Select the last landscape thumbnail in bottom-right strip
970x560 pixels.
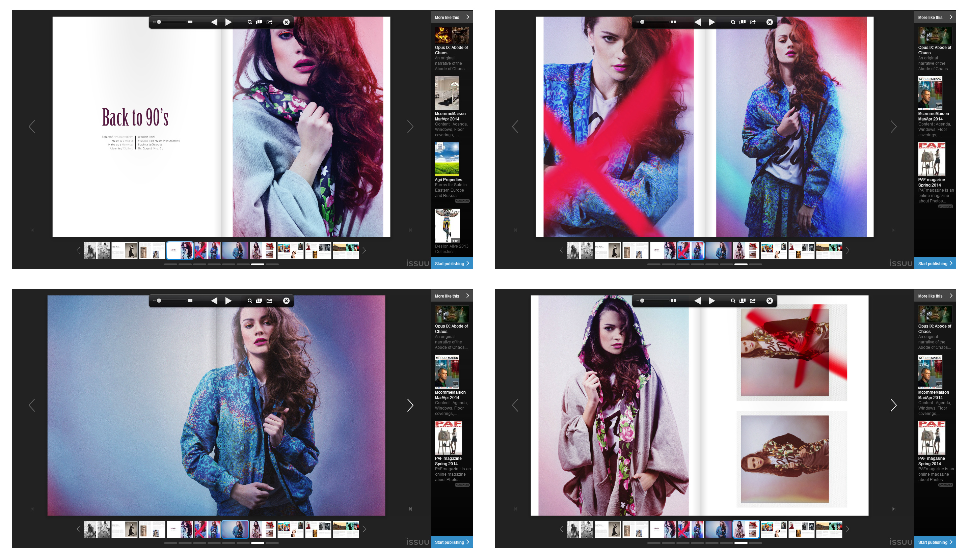829,529
